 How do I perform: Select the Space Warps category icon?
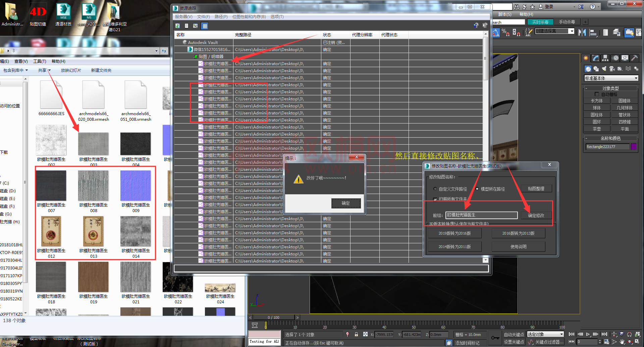point(628,69)
